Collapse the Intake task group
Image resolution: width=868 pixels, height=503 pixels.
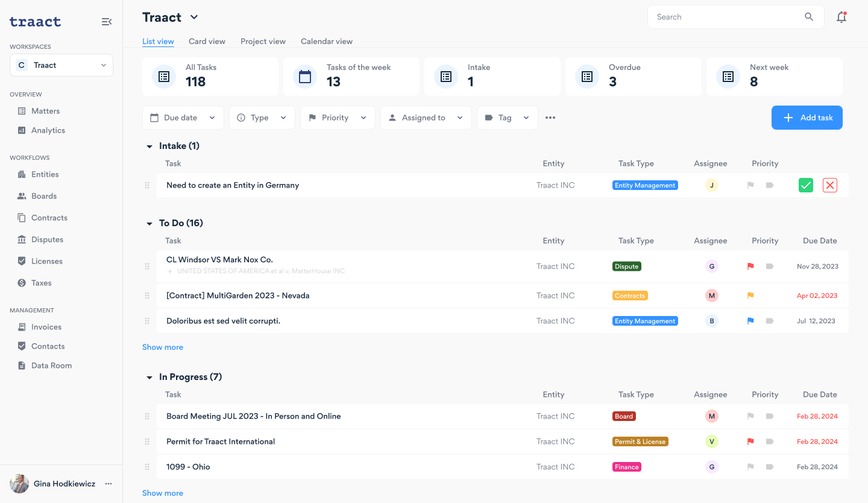tap(149, 147)
